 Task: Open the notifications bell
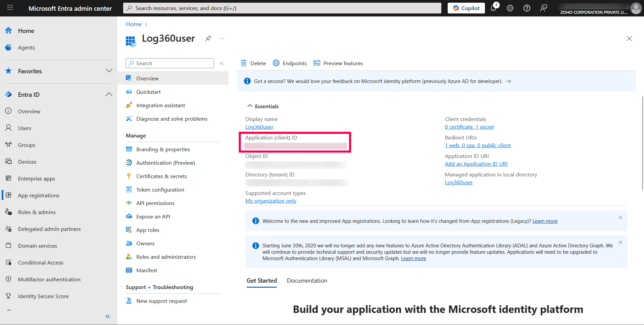[x=493, y=8]
